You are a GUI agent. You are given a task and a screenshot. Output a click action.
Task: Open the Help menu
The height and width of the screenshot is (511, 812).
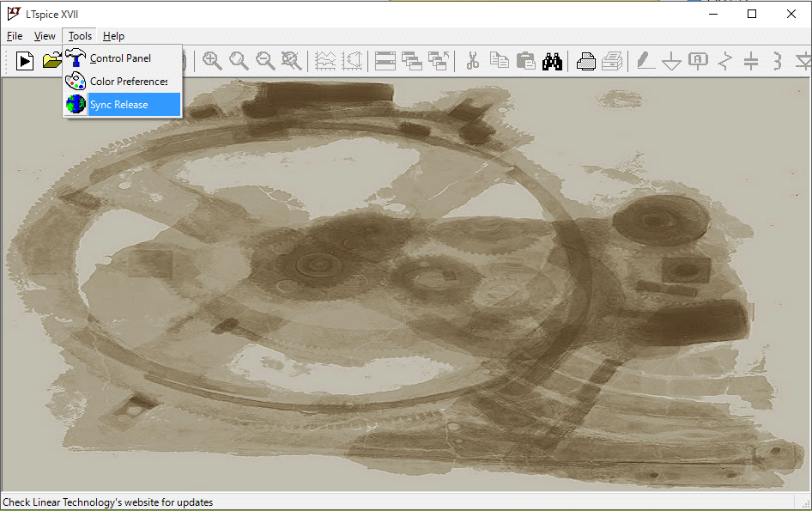click(113, 36)
